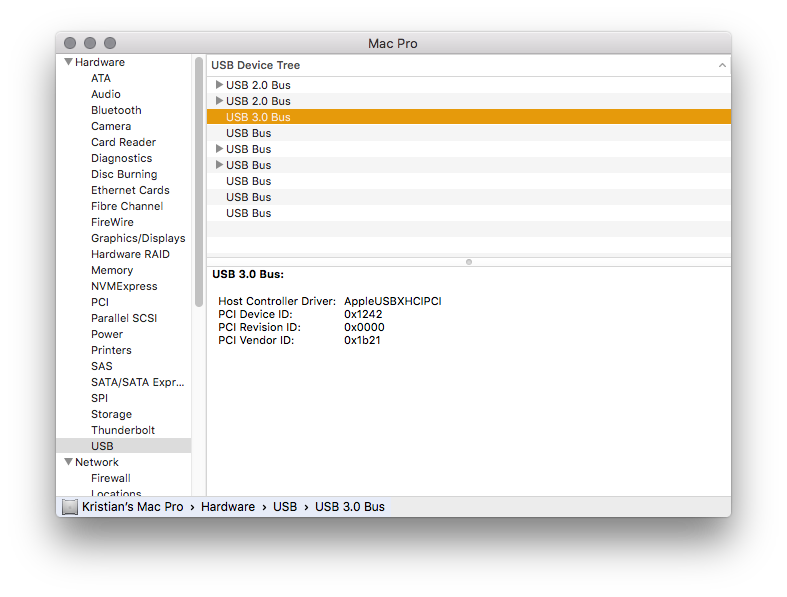
Task: Expand the USB Bus row above three plain rows
Action: click(x=219, y=165)
